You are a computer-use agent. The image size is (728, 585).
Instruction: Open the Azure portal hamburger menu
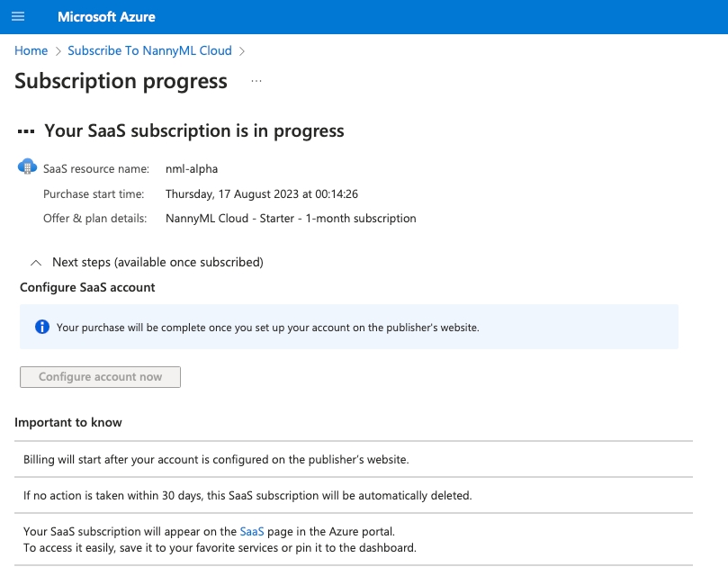pos(18,17)
